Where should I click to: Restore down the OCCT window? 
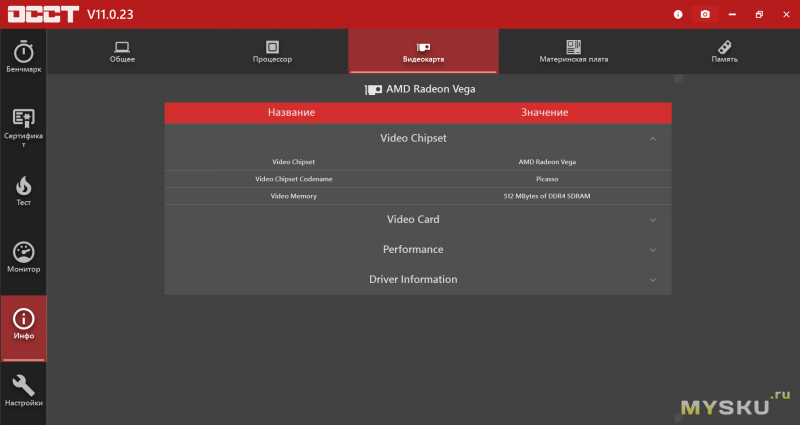pos(759,14)
